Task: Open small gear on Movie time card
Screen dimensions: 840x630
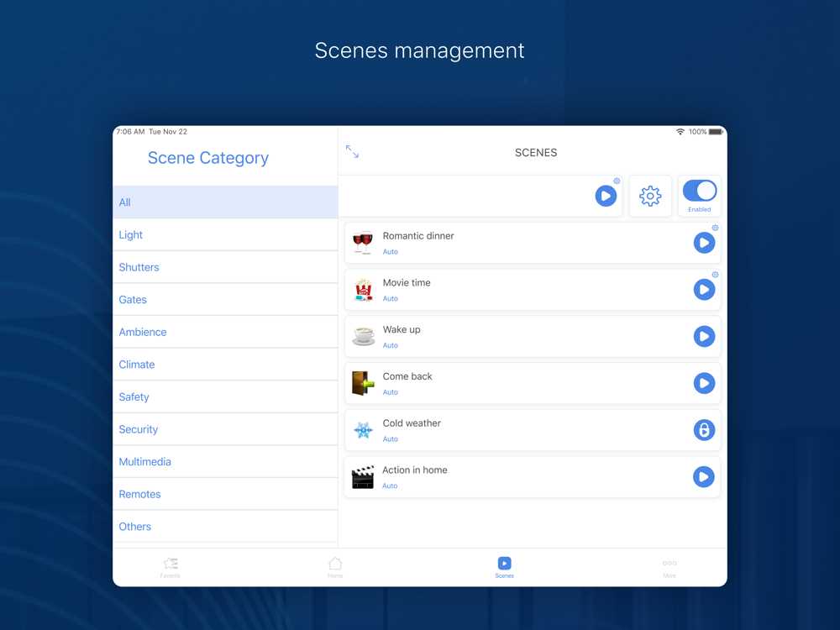Action: coord(715,275)
